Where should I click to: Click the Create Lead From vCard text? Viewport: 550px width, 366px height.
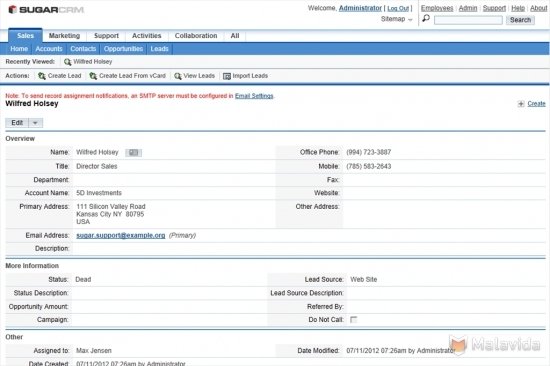tap(132, 76)
